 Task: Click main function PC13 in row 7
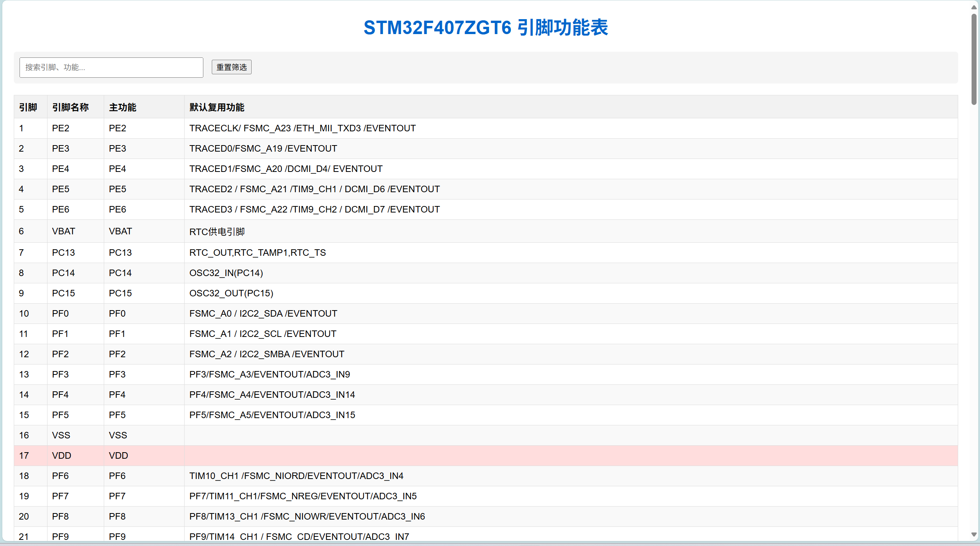pyautogui.click(x=144, y=253)
